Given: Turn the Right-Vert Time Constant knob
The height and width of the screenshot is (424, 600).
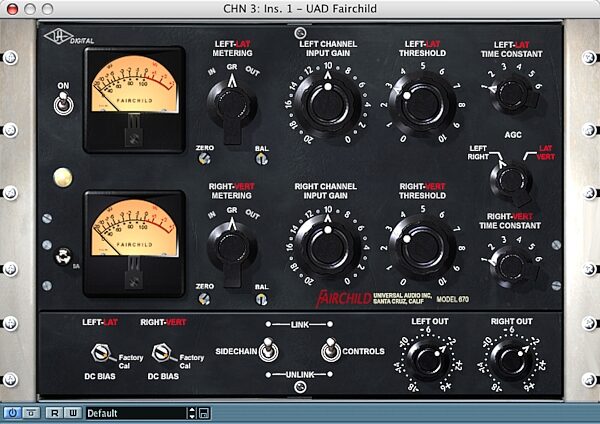Looking at the screenshot, I should (512, 267).
